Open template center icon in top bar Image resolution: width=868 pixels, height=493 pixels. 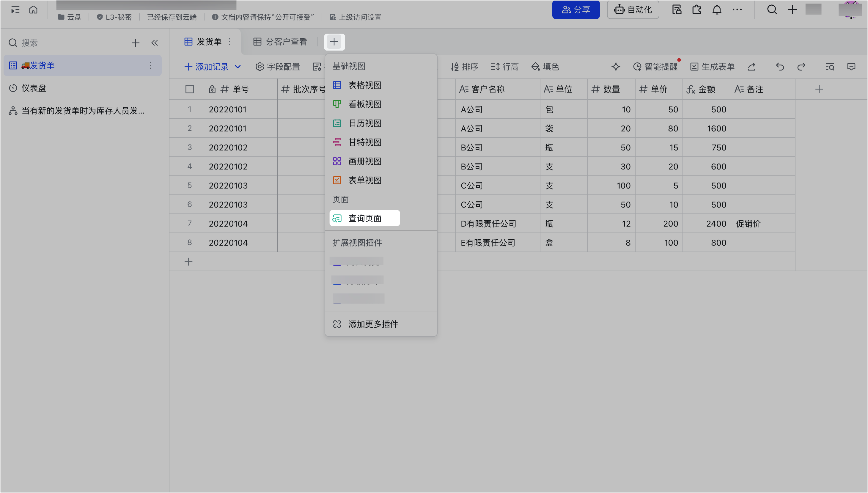point(677,10)
